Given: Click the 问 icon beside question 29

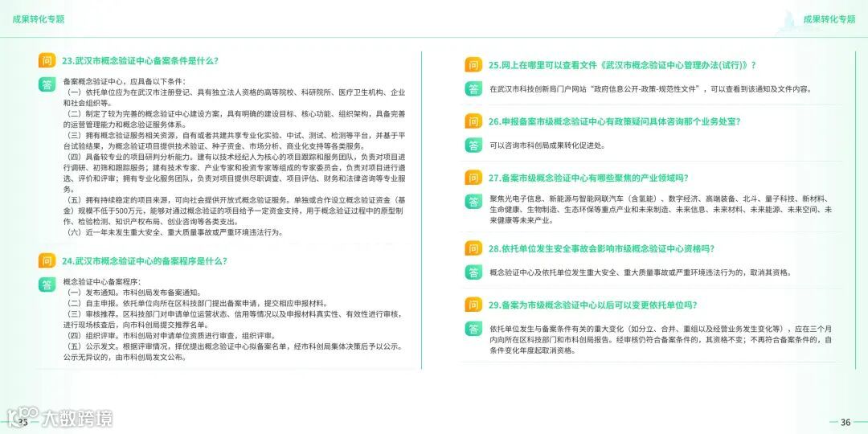Looking at the screenshot, I should pyautogui.click(x=473, y=305).
